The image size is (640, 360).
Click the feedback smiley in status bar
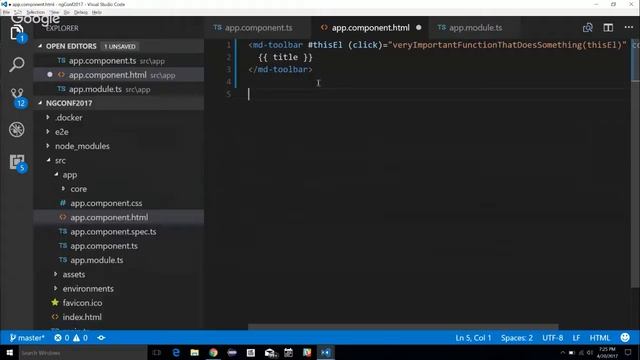point(625,338)
